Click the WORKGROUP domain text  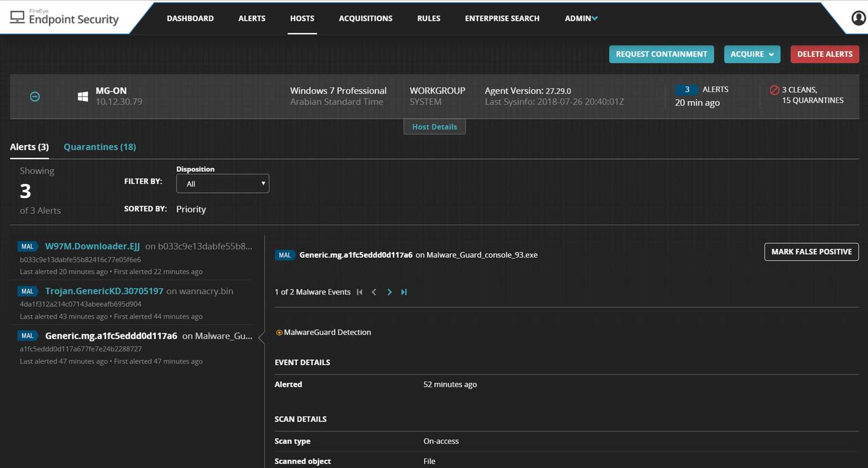(437, 91)
